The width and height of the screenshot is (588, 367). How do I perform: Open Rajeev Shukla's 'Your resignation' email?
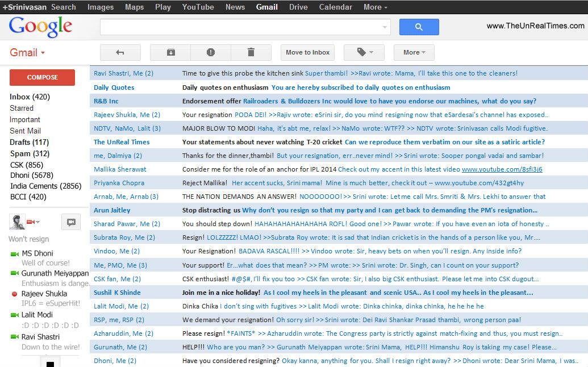(x=339, y=115)
